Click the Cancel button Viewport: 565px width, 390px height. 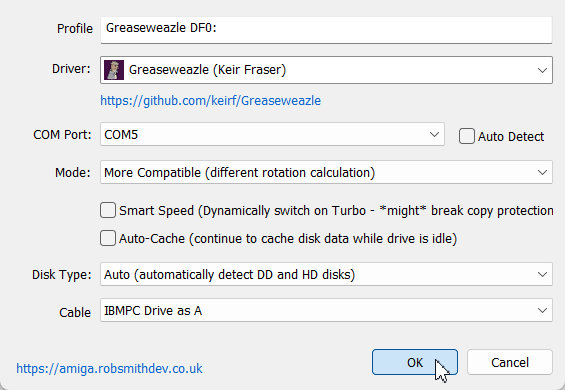[510, 362]
